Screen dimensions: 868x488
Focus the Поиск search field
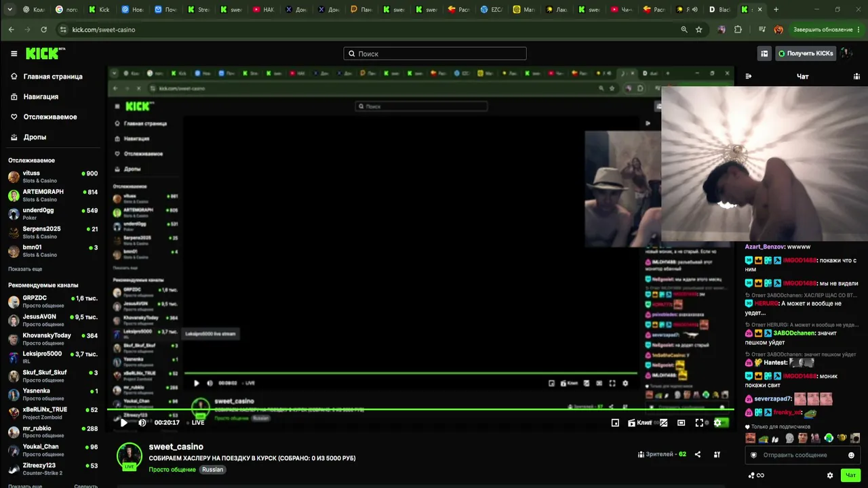[x=435, y=54]
